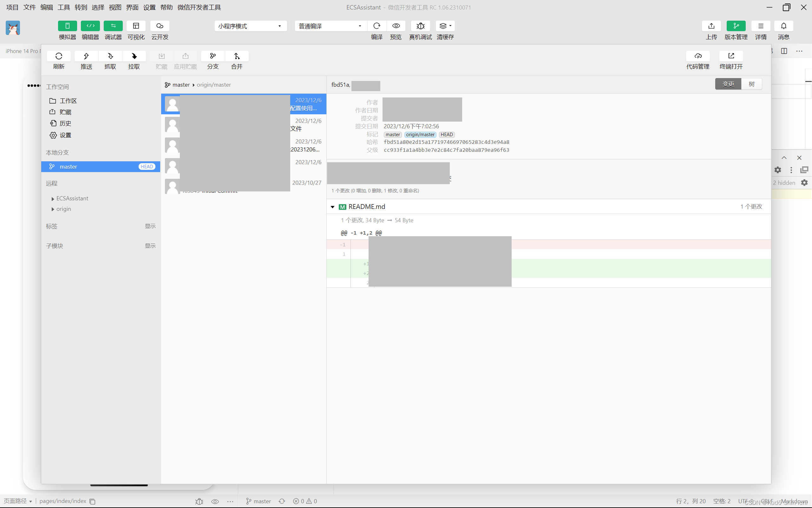Click the README.md file name

tap(367, 207)
